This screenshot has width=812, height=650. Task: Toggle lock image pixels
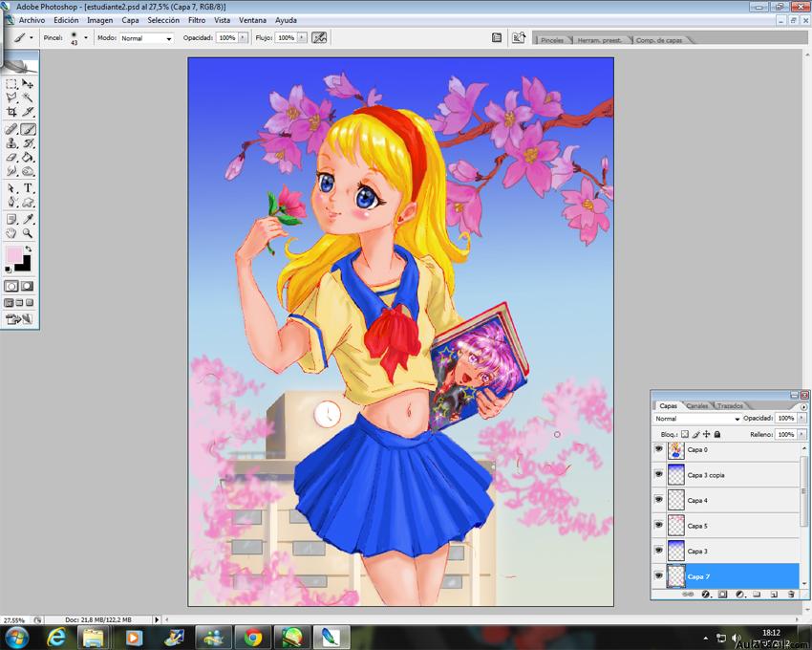tap(695, 434)
